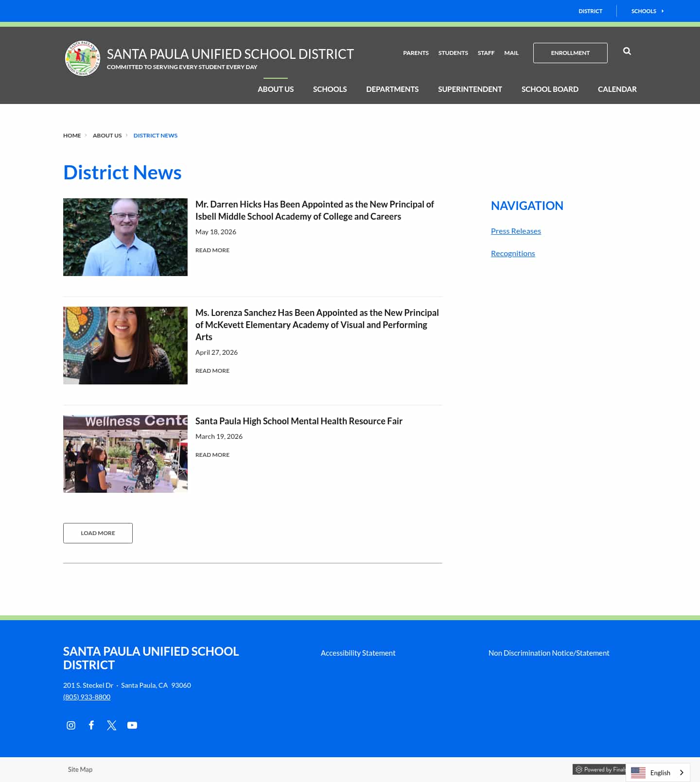The height and width of the screenshot is (782, 700).
Task: Click the 201 S. Steckel Dr address
Action: pyautogui.click(x=127, y=685)
